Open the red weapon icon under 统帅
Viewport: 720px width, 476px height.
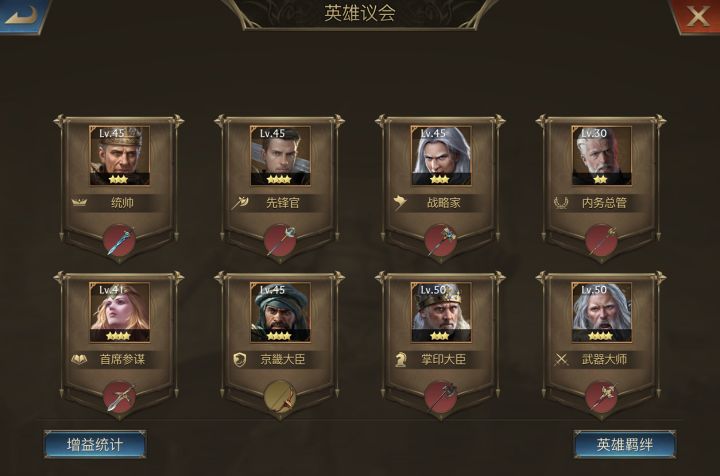119,241
